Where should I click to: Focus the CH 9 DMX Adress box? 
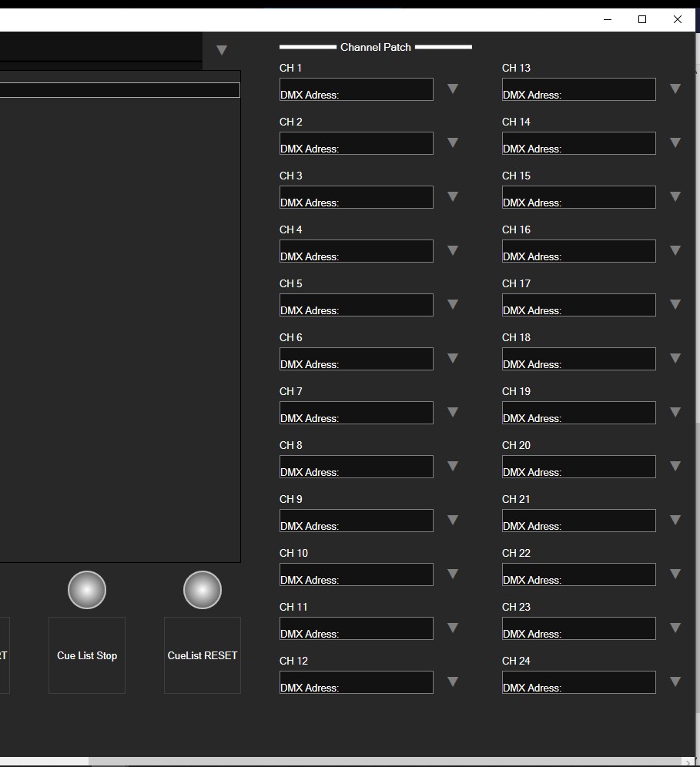(x=356, y=521)
